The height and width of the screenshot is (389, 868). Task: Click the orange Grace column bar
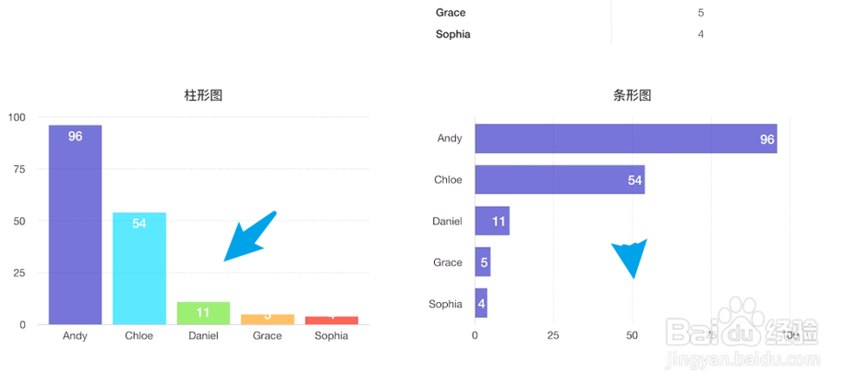click(267, 319)
